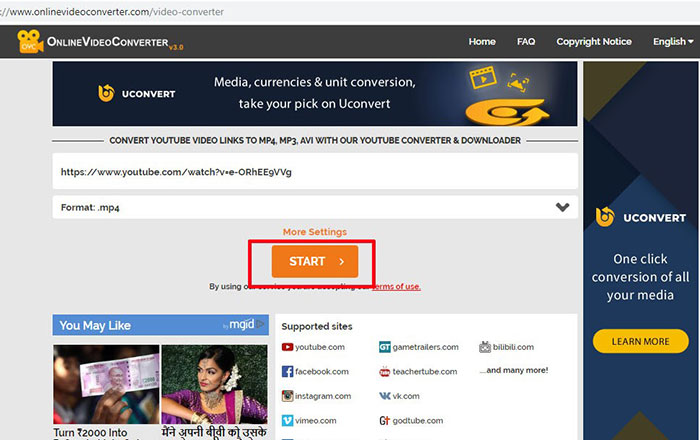Click the VK icon in Supported sites

coord(384,396)
